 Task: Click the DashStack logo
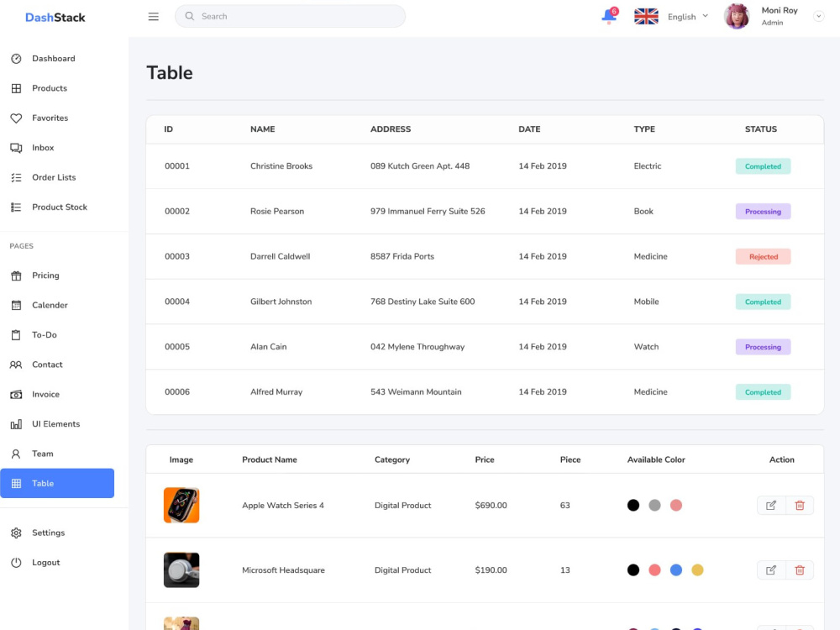(55, 18)
